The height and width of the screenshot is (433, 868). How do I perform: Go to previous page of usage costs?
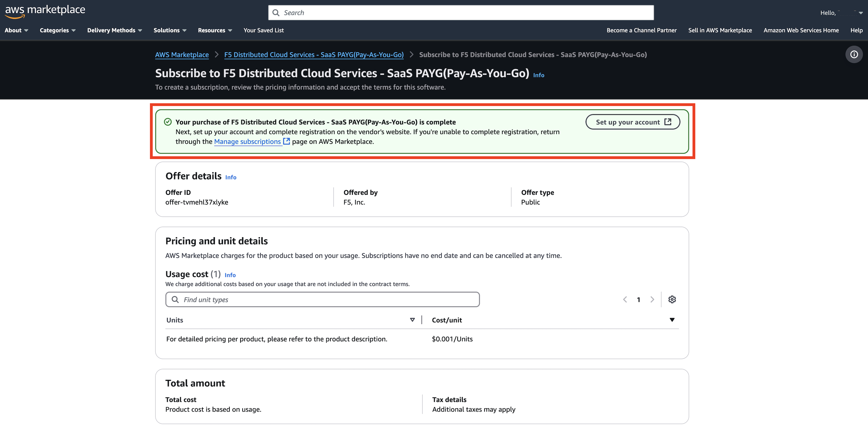coord(625,299)
